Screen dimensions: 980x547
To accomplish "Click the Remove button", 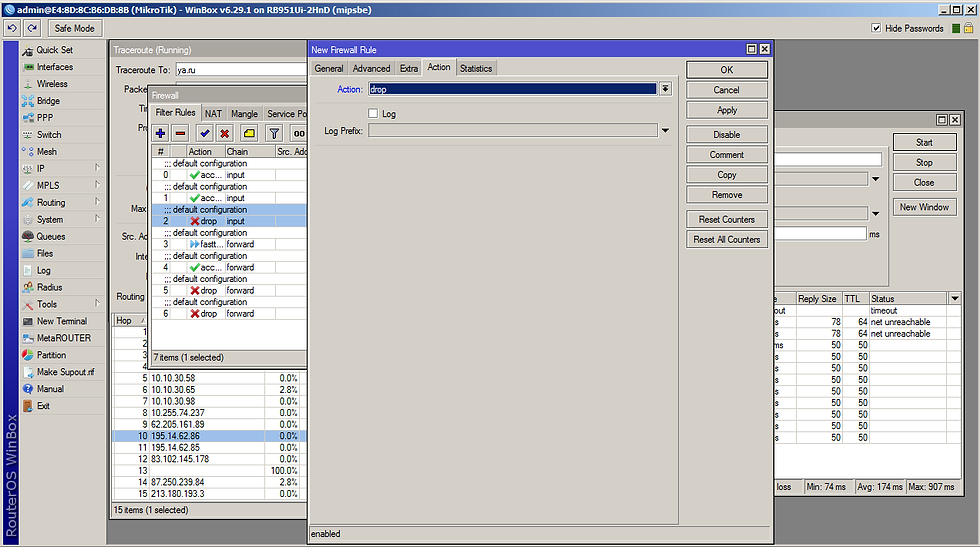I will (726, 194).
